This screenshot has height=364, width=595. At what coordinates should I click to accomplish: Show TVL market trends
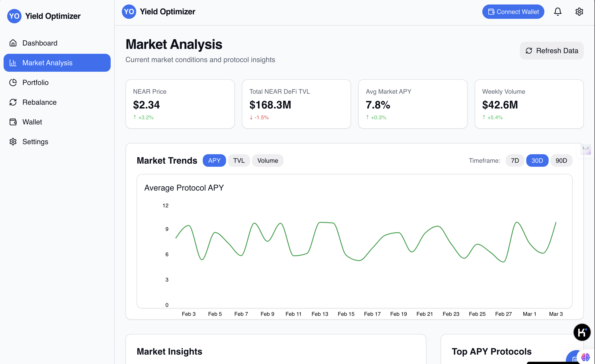click(239, 161)
